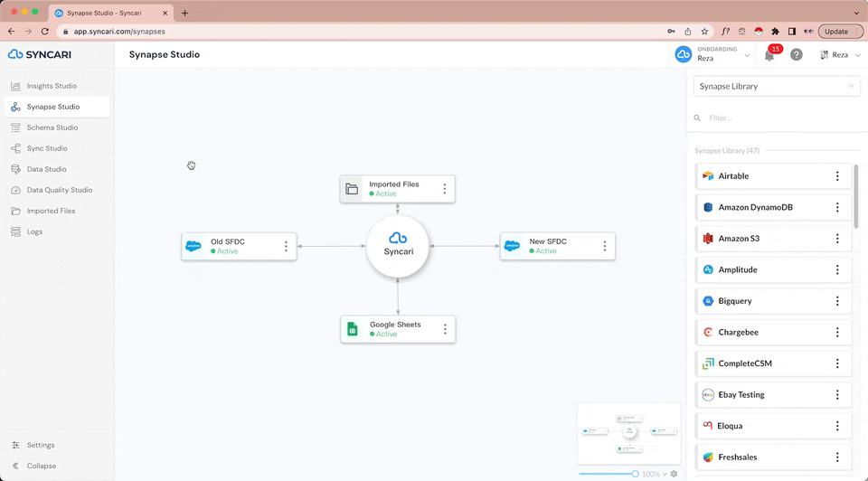Click the browser Update button

tap(840, 32)
